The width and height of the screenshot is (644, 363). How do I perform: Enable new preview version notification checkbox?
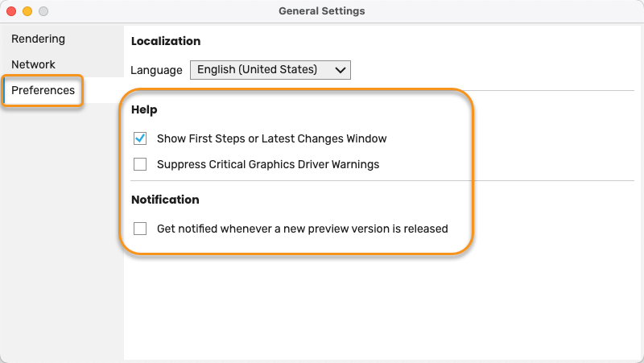(x=140, y=229)
